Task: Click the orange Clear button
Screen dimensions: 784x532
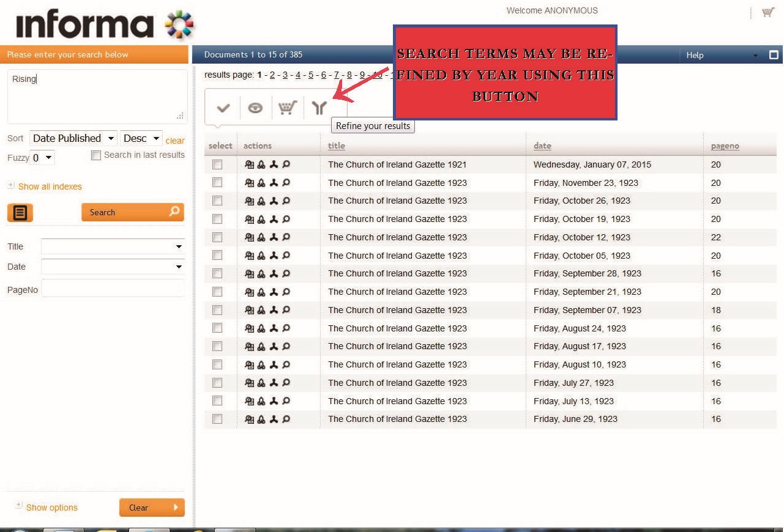Action: [152, 508]
